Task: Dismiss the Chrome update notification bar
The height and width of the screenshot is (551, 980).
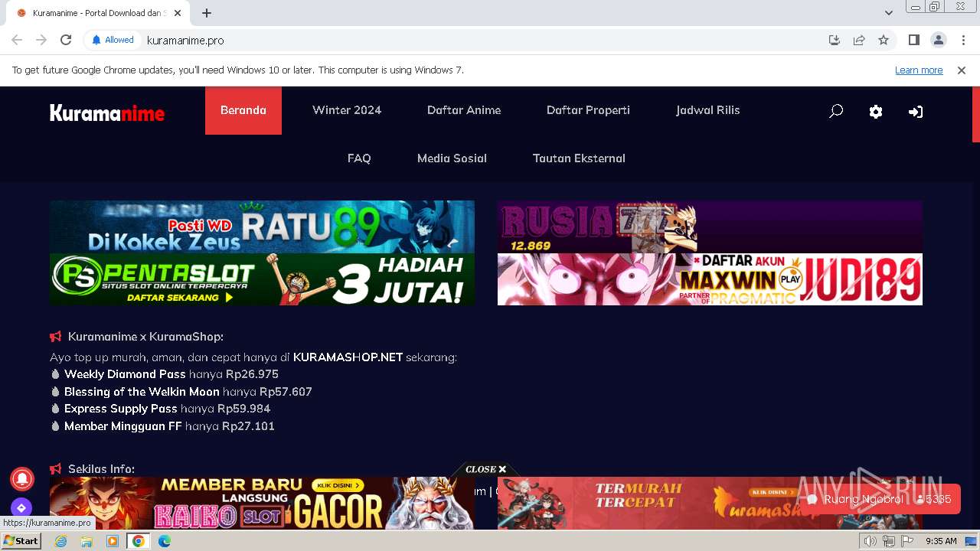Action: (962, 70)
